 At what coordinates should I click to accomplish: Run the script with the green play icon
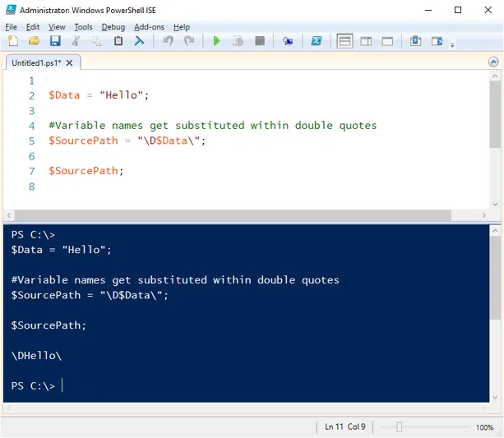click(216, 41)
